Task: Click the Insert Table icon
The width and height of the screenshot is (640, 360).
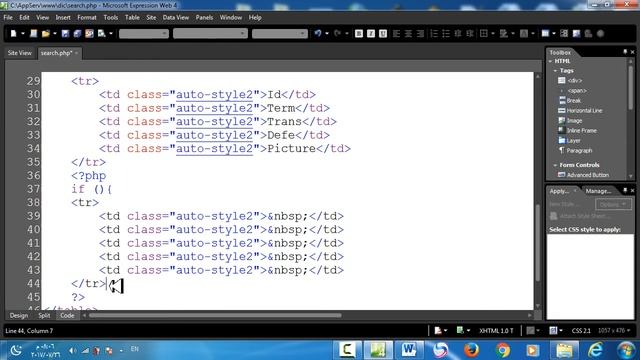Action: point(545,33)
